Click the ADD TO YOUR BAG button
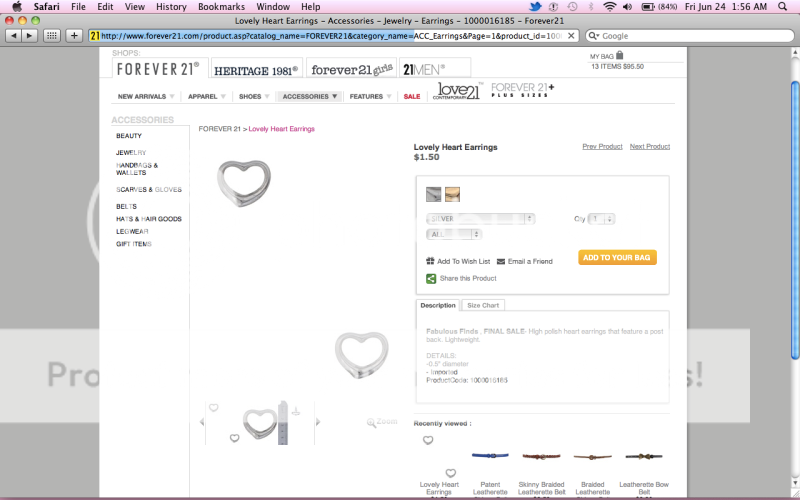 (x=617, y=257)
